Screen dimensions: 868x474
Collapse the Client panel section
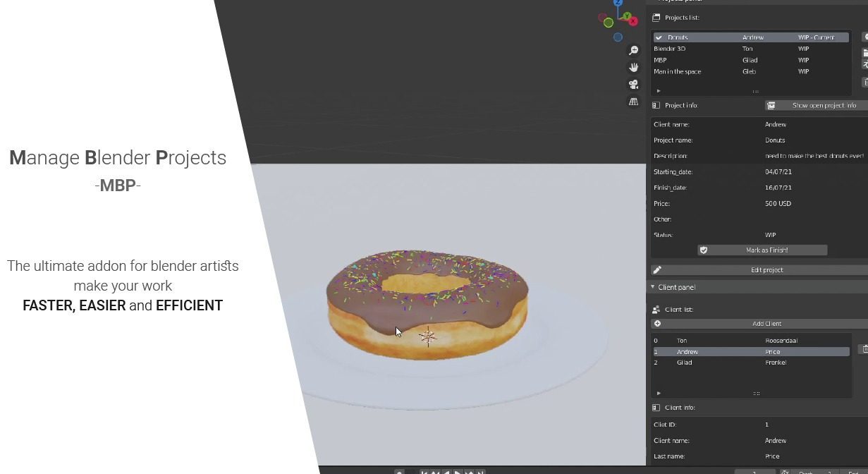[653, 287]
